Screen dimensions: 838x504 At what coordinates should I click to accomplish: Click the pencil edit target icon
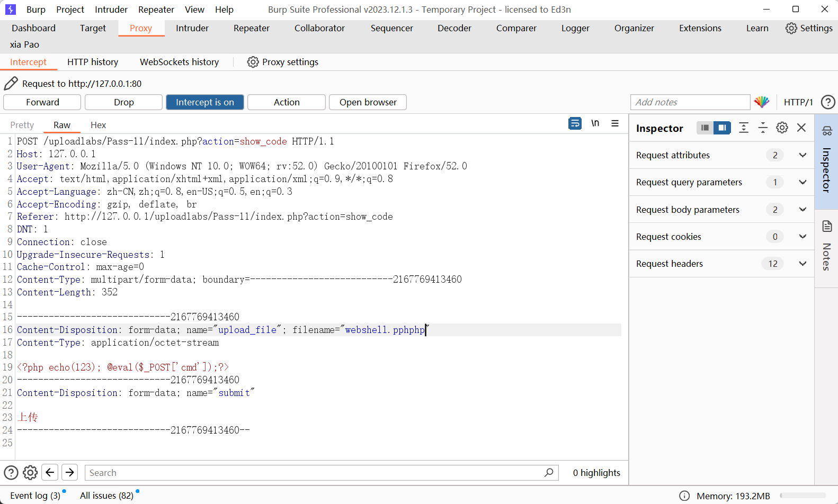pos(11,83)
